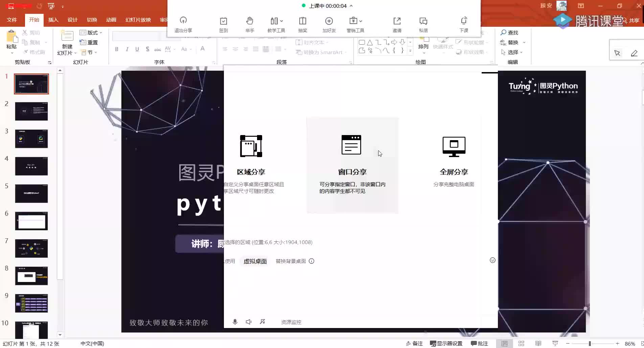Collapse the class timer toolbar chevron
644x348 pixels.
point(351,6)
